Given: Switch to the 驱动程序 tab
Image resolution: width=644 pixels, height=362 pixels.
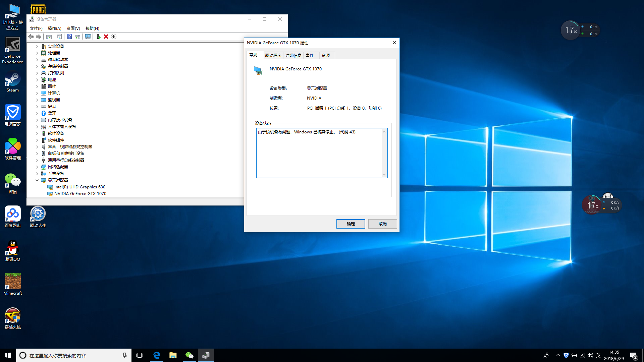Looking at the screenshot, I should (x=273, y=55).
